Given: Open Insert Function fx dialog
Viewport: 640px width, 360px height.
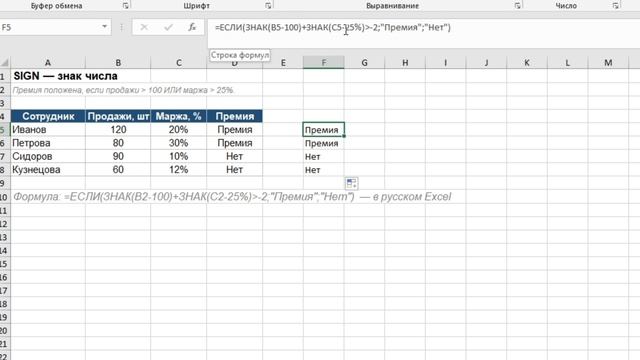Looking at the screenshot, I should click(x=192, y=27).
